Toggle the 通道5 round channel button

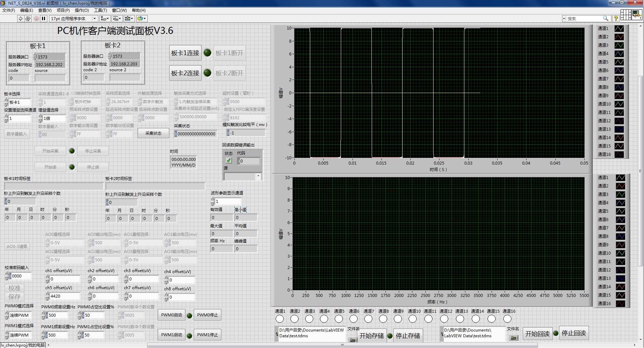pyautogui.click(x=339, y=319)
